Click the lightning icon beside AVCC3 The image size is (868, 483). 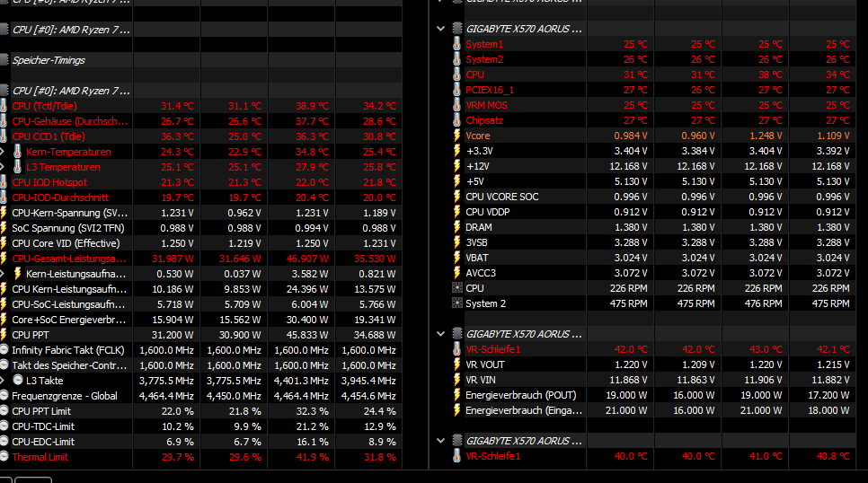click(456, 273)
